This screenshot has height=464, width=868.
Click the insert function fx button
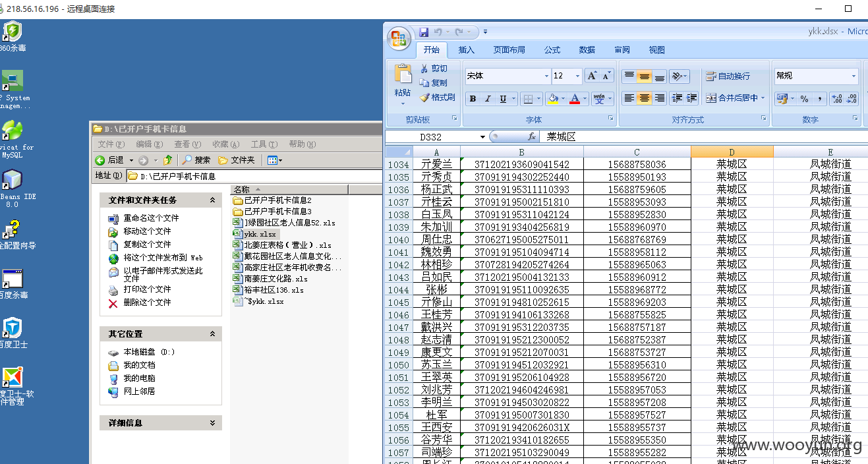[x=532, y=137]
